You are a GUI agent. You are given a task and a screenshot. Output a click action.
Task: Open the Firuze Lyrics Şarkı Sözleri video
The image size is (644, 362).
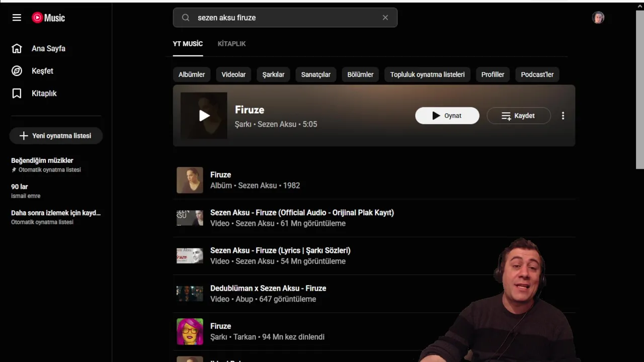point(280,250)
